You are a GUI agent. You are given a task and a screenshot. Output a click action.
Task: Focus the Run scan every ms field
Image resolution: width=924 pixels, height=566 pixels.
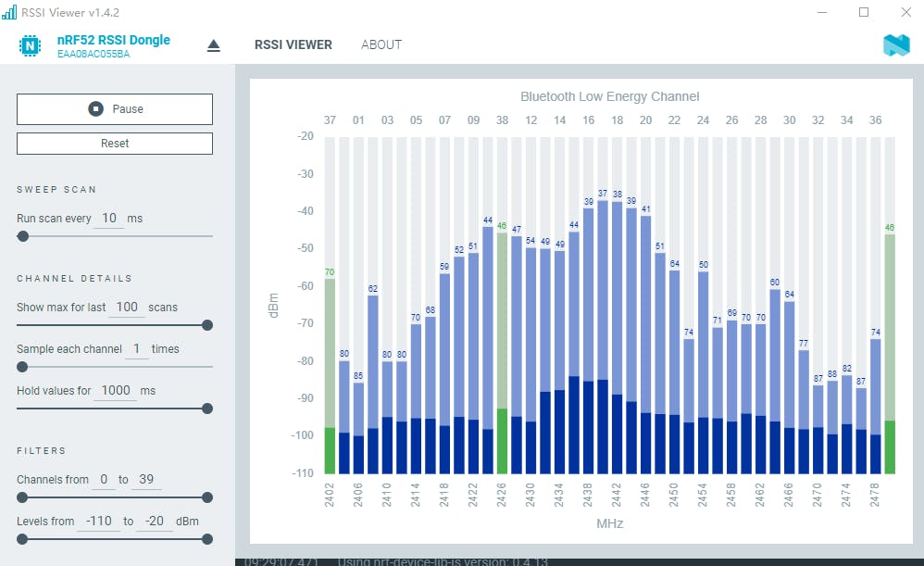click(109, 219)
